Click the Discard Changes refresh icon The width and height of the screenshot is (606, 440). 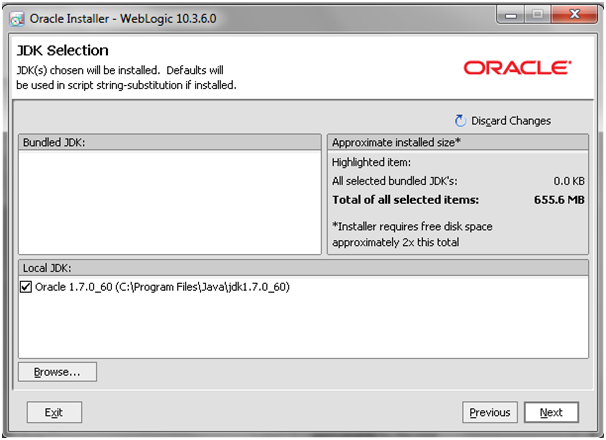point(460,121)
